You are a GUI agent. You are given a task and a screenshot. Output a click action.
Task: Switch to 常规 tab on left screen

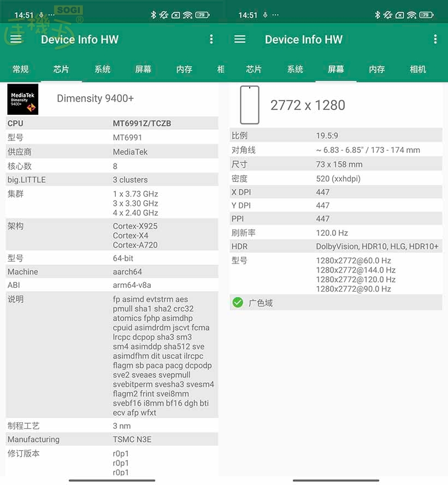[20, 69]
